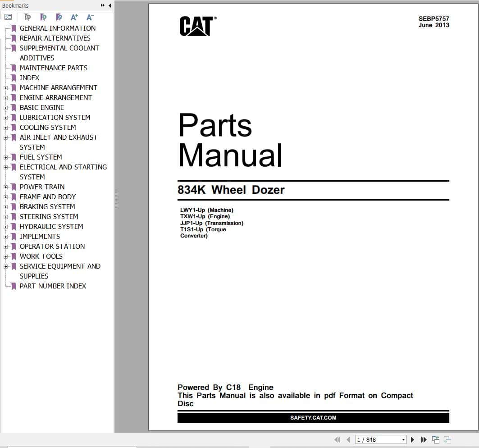This screenshot has height=448, width=479.
Task: Open the page number dropdown arrow
Action: (404, 439)
